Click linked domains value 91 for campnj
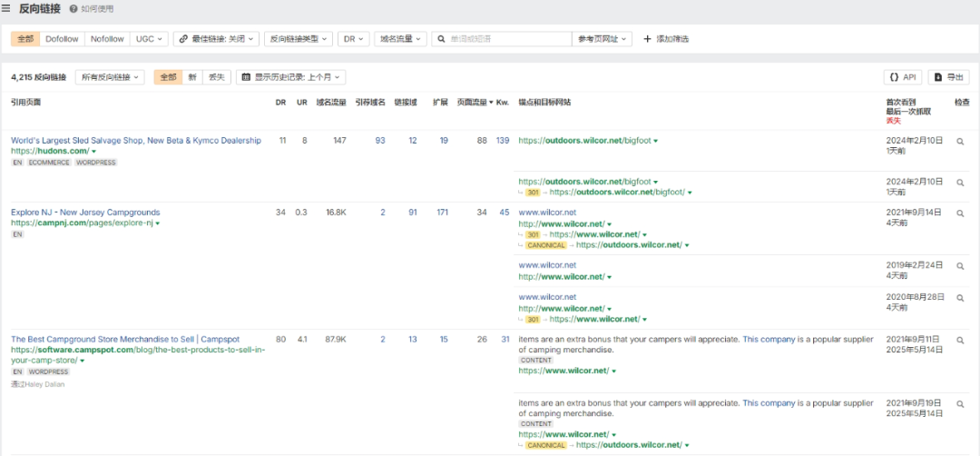980x456 pixels. click(x=413, y=213)
